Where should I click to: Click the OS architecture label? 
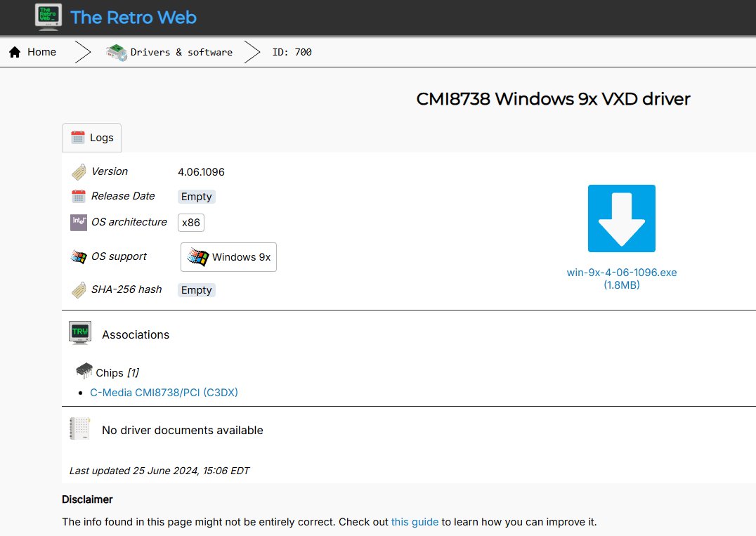coord(129,222)
